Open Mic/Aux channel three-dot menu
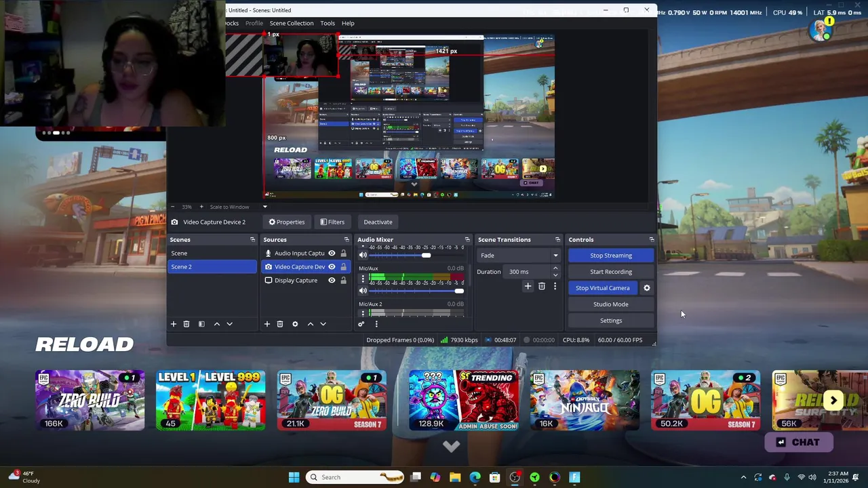Screen dimensions: 868x488 tap(362, 279)
